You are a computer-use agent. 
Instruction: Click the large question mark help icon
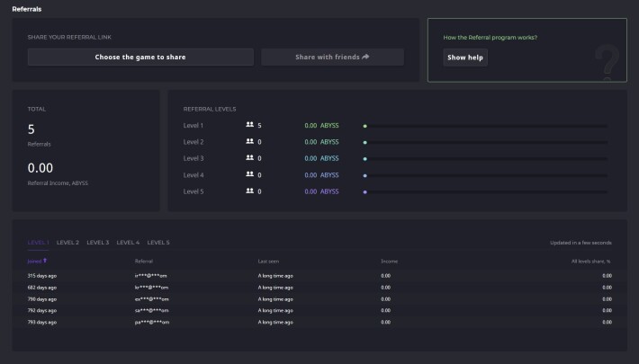[x=607, y=63]
